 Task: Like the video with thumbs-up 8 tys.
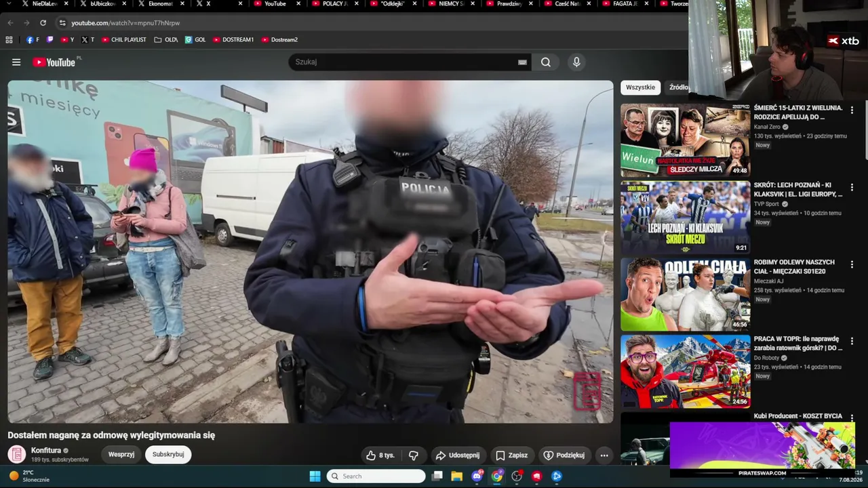pyautogui.click(x=380, y=455)
